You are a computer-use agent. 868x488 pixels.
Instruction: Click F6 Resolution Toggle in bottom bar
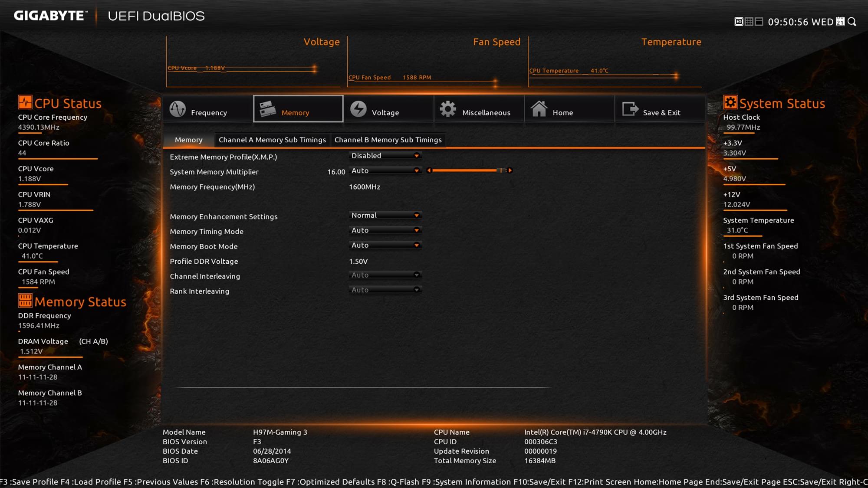[x=242, y=482]
